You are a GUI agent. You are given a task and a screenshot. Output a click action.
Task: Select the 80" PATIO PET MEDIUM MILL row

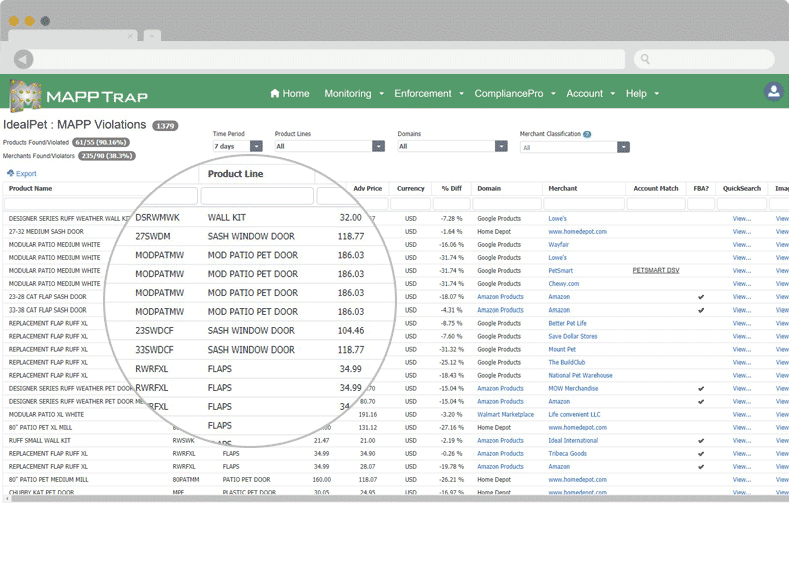coord(394,480)
